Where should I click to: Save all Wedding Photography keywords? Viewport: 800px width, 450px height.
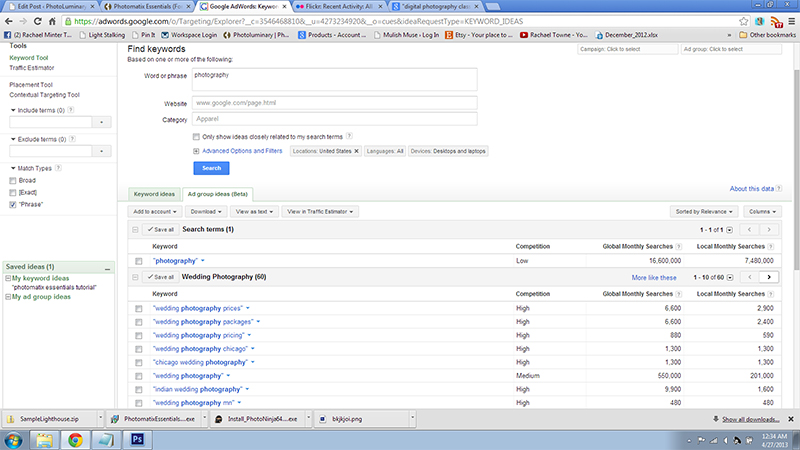pos(161,277)
